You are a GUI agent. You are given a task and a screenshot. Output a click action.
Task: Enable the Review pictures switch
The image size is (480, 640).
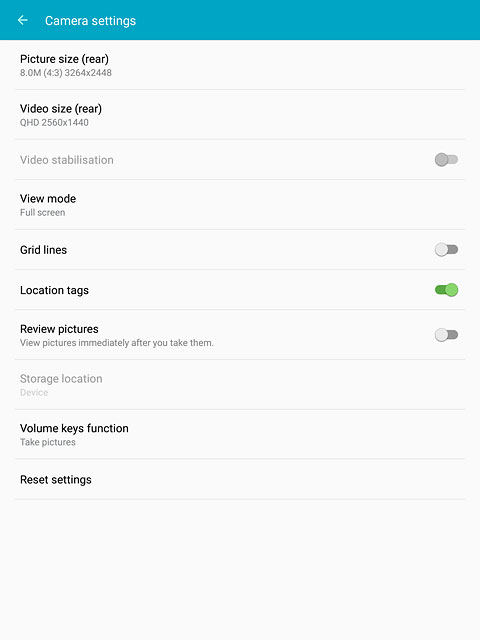[x=446, y=335]
